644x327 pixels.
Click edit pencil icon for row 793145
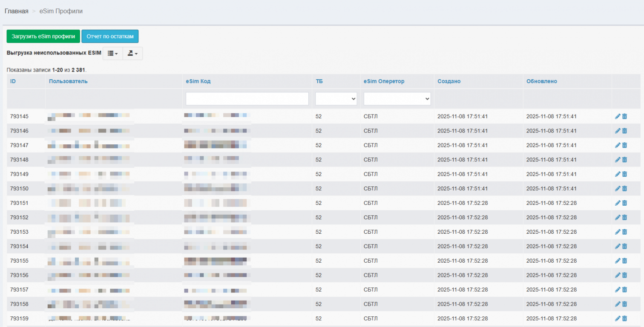pos(618,116)
